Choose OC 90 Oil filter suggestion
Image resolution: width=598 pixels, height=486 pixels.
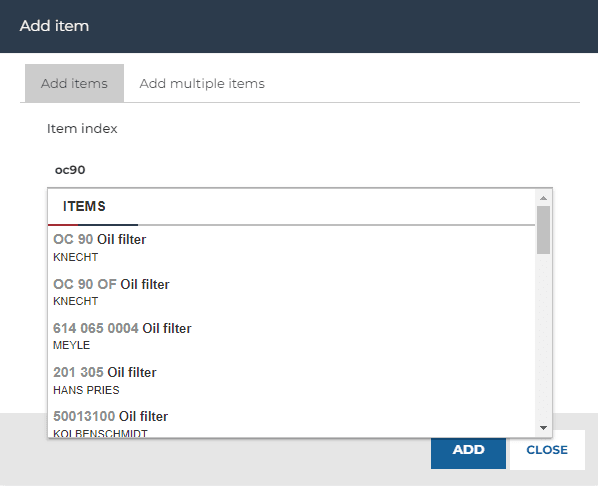(x=291, y=248)
